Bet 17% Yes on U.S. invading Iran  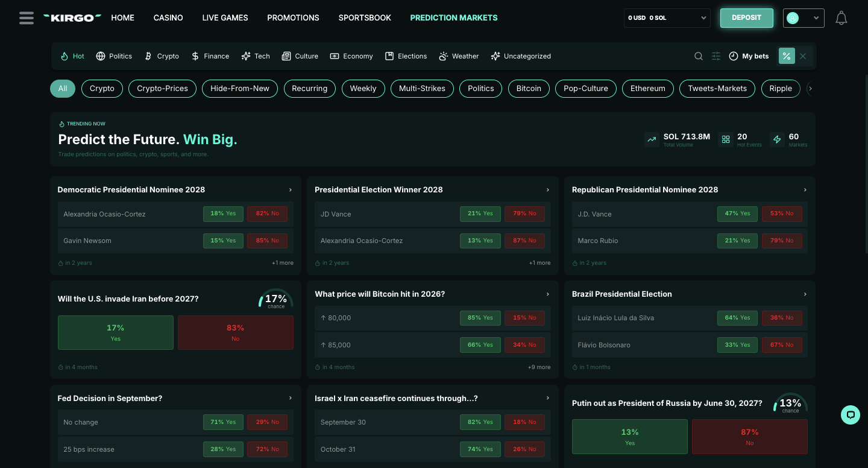(116, 332)
